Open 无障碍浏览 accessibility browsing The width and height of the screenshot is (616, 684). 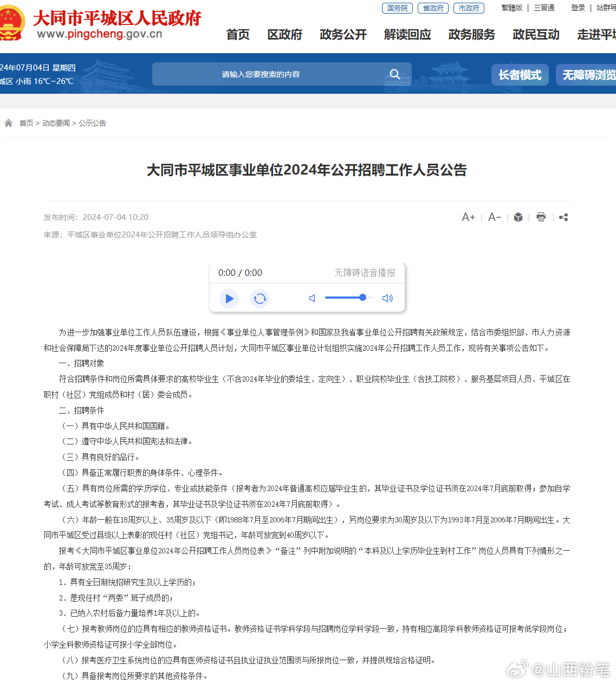point(586,75)
